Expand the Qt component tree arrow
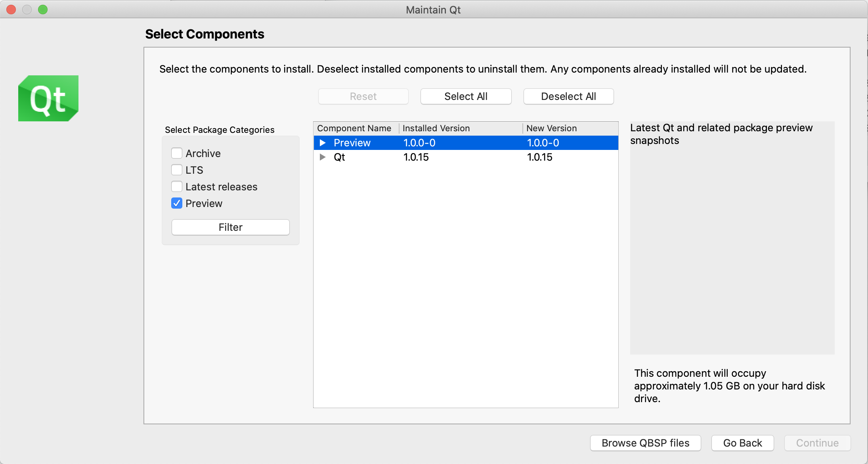868x464 pixels. pyautogui.click(x=323, y=157)
